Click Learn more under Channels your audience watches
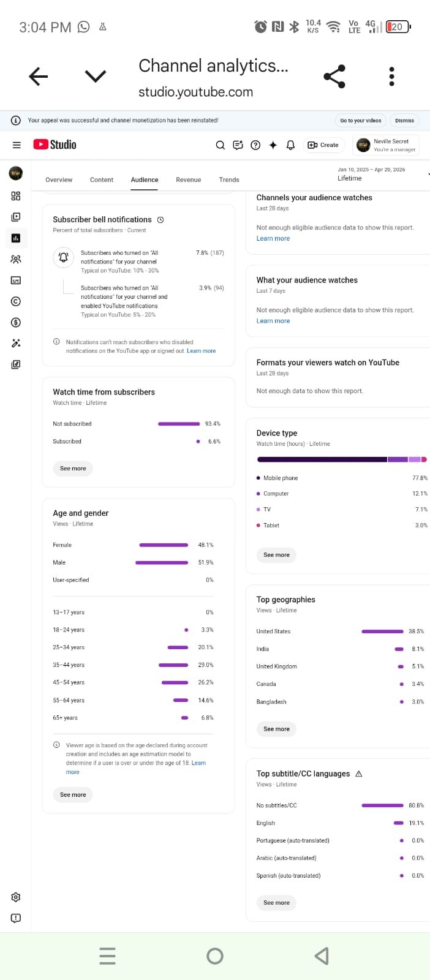 pyautogui.click(x=273, y=239)
